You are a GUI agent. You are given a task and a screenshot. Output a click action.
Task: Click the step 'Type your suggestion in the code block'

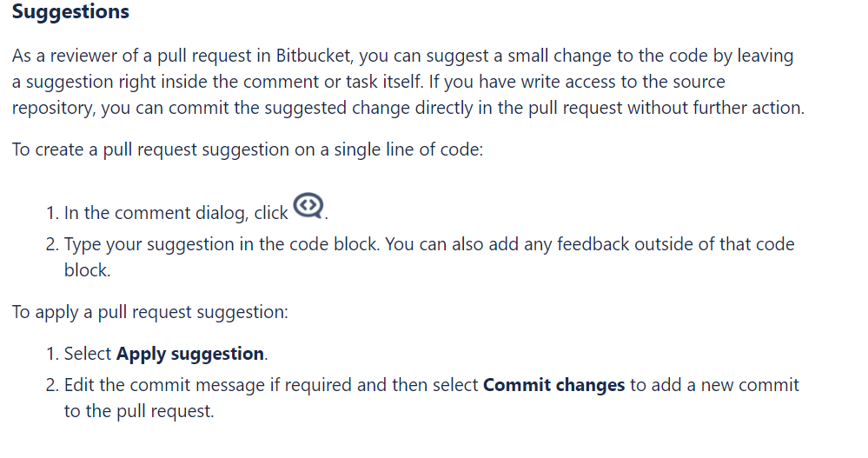pos(429,257)
